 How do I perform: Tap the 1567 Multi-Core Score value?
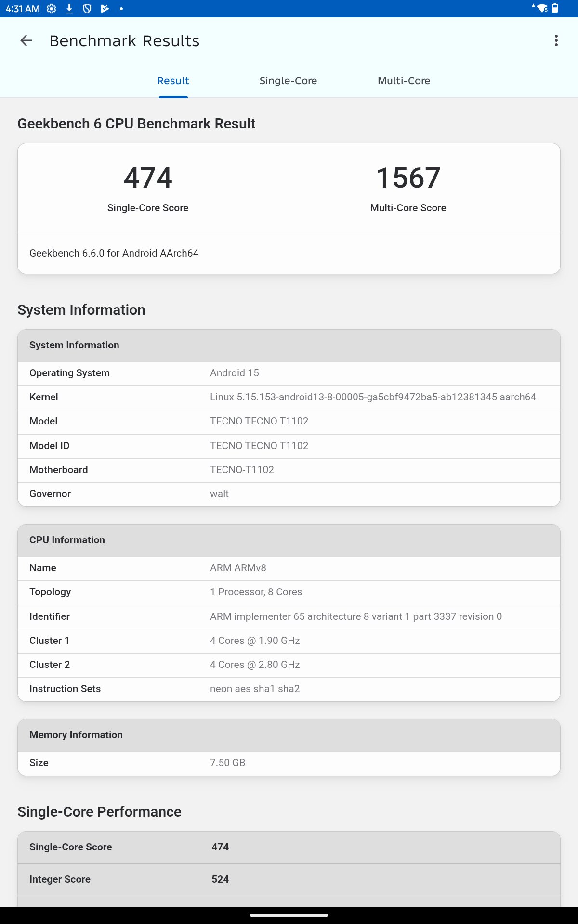coord(408,178)
